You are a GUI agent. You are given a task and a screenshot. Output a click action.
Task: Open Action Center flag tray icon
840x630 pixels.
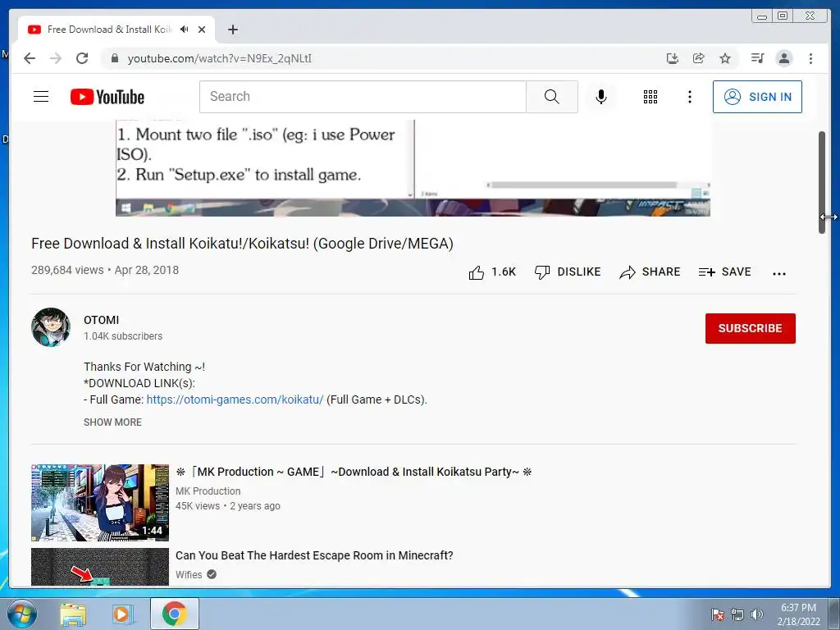click(717, 614)
